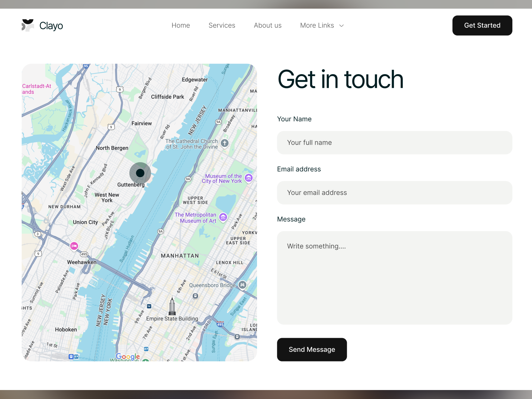Click the Cathedral Church of St. John marker

click(x=225, y=143)
